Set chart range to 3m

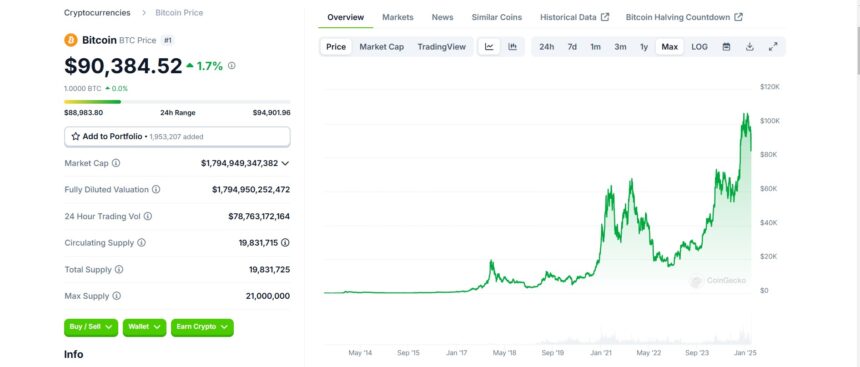(620, 47)
